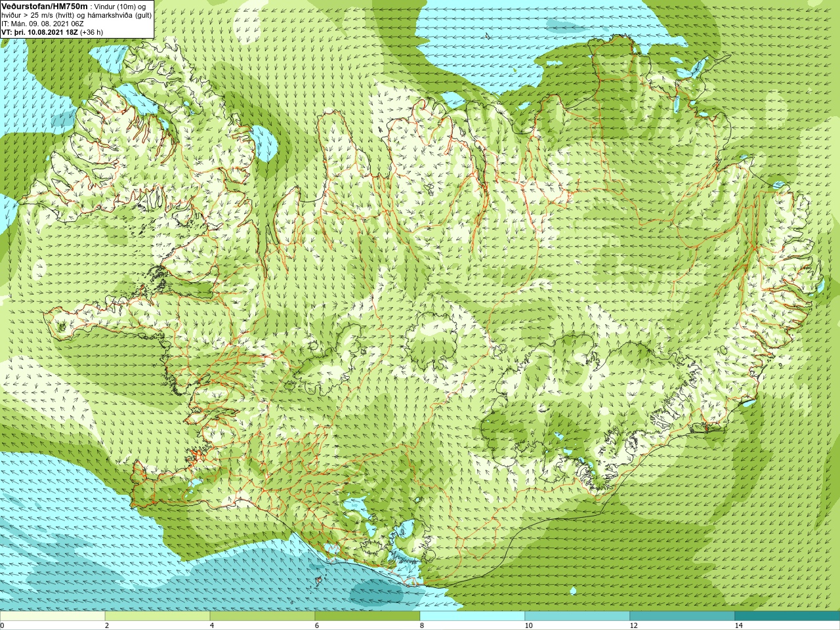The width and height of the screenshot is (840, 630).
Task: Click the 'Vindur (10m) og' legend description
Action: (120, 7)
